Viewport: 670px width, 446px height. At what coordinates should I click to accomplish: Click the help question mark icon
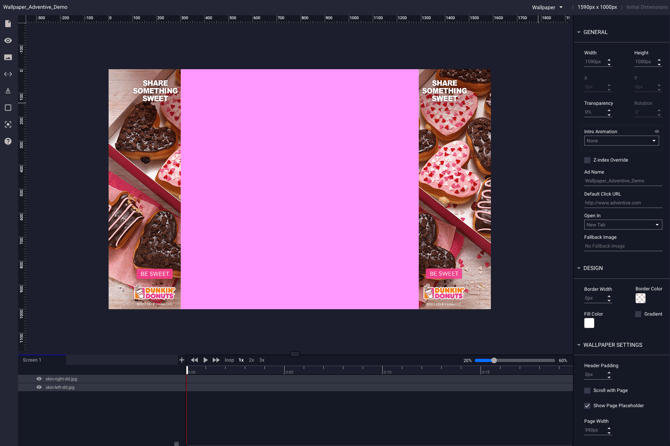(8, 141)
